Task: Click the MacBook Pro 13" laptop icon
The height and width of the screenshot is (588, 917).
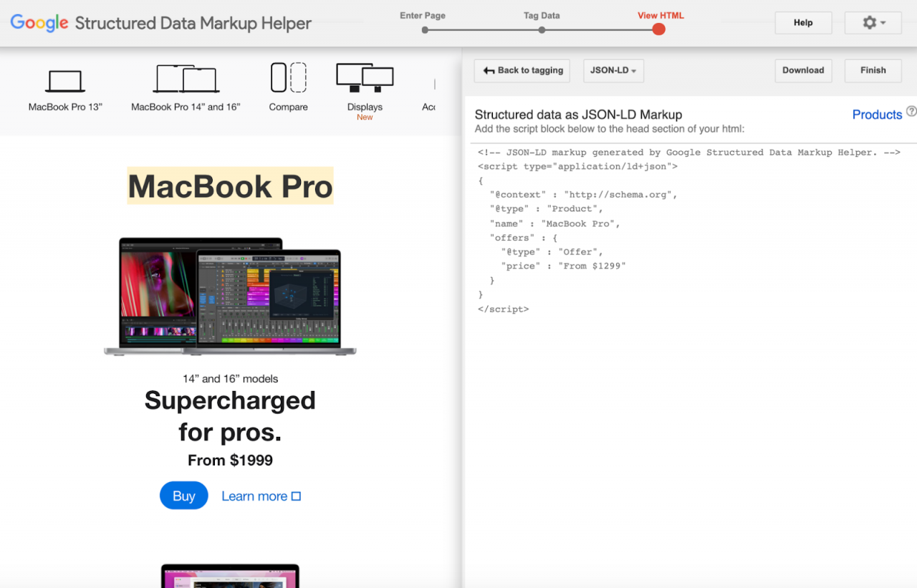Action: click(65, 81)
